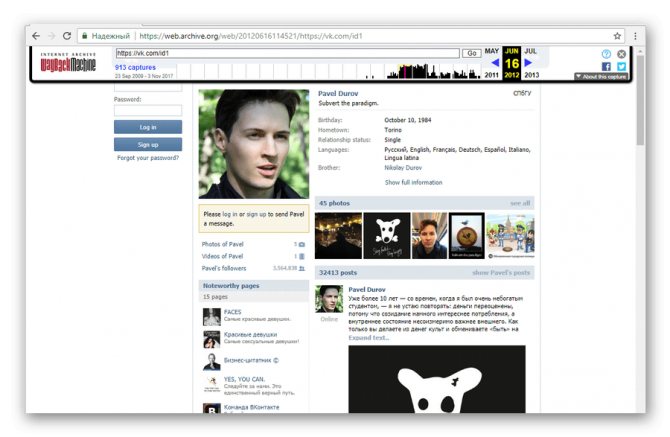Screen dimensions: 670x437
Task: Click show Pavel's posts link
Action: click(501, 273)
